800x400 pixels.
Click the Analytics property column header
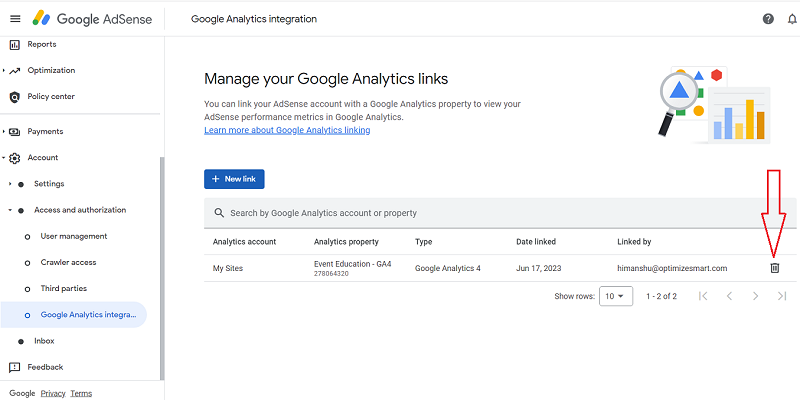[346, 242]
